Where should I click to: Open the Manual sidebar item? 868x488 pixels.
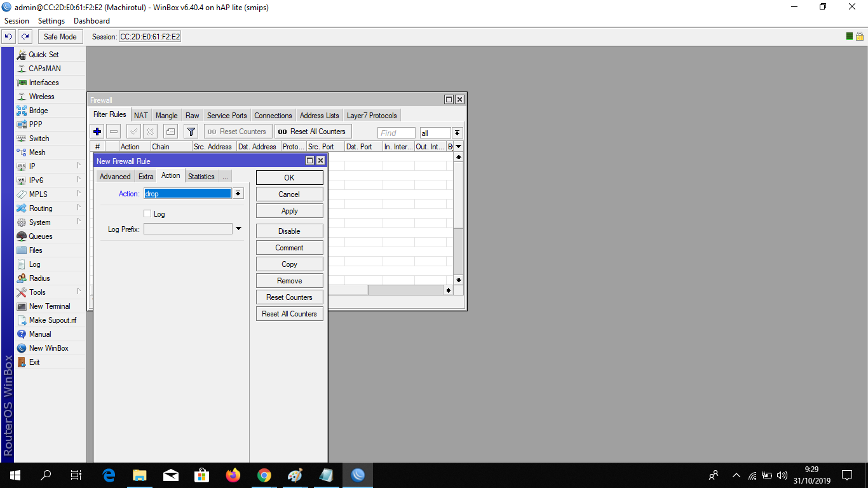pos(50,334)
